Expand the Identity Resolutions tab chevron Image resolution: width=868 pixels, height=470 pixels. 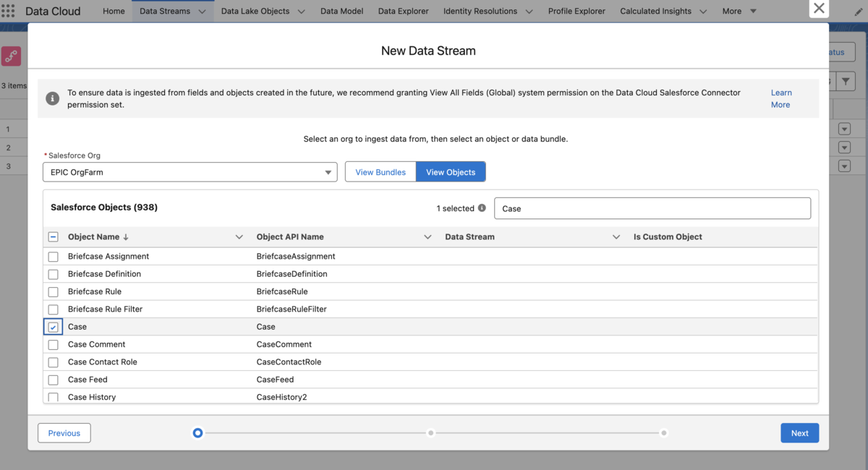[529, 12]
